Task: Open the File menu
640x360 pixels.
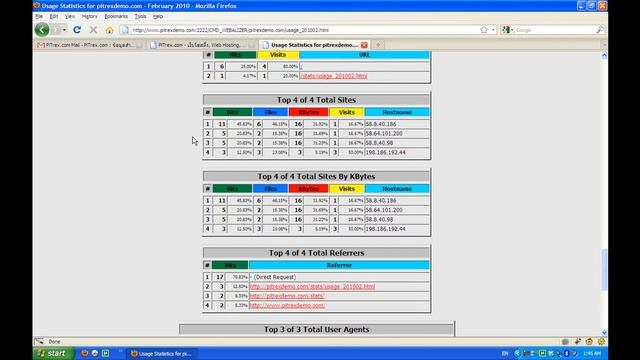Action: click(39, 16)
